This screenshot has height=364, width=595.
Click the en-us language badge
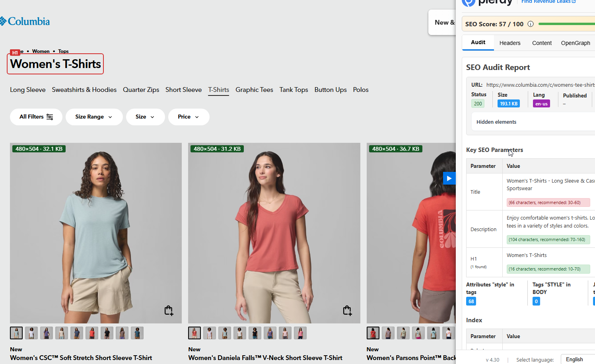(x=541, y=104)
